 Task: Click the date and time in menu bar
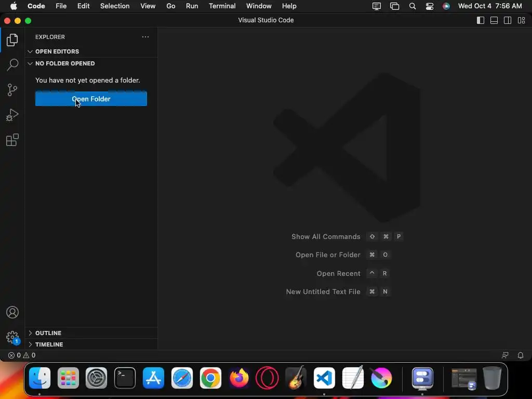coord(490,6)
